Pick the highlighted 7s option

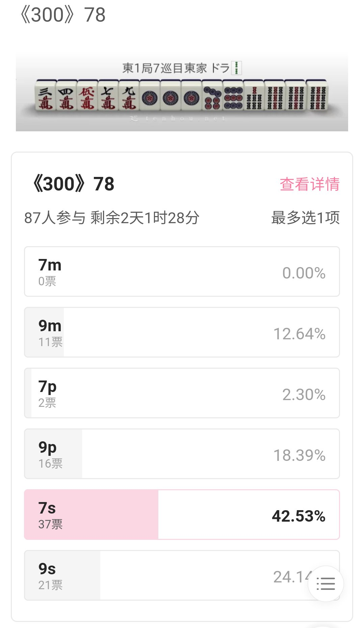click(182, 515)
